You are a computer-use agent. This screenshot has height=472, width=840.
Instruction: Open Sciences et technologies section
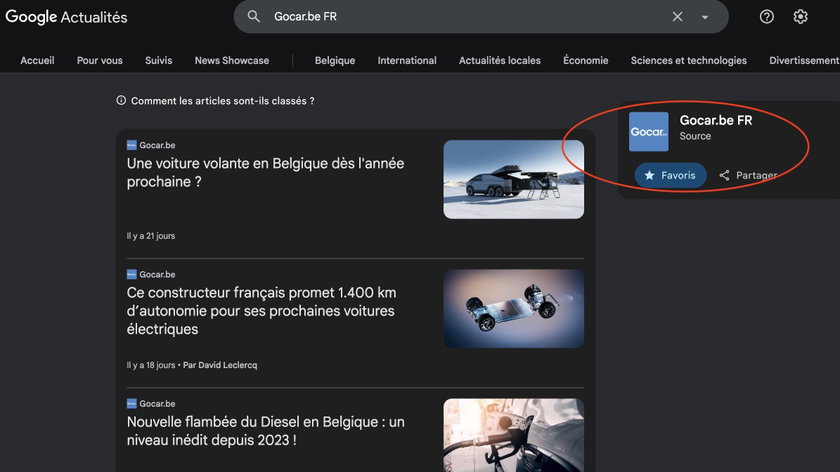click(x=688, y=61)
